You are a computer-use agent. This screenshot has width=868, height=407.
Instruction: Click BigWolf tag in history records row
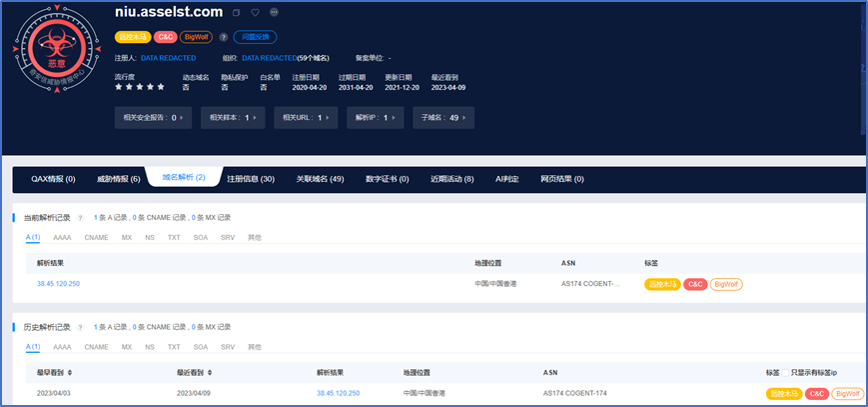click(847, 394)
